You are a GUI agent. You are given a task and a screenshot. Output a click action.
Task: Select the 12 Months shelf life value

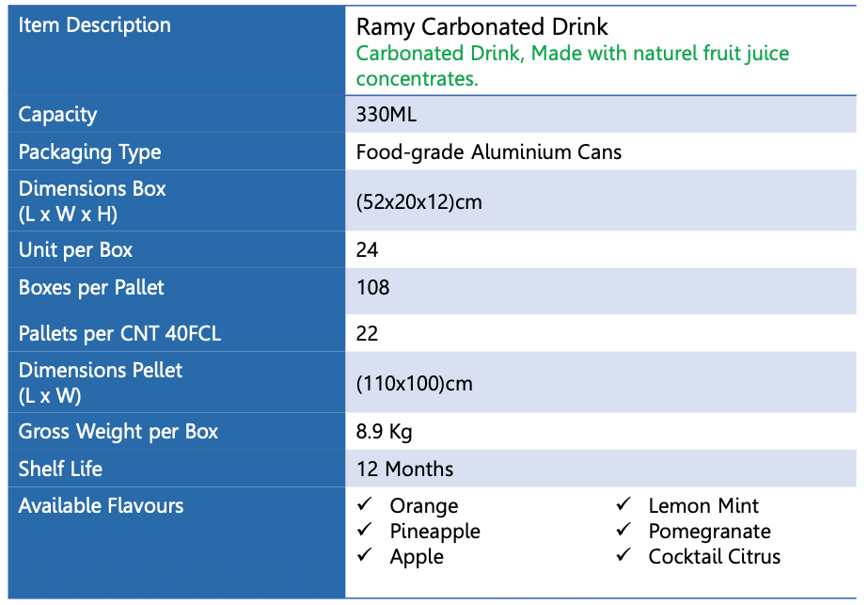click(x=404, y=470)
